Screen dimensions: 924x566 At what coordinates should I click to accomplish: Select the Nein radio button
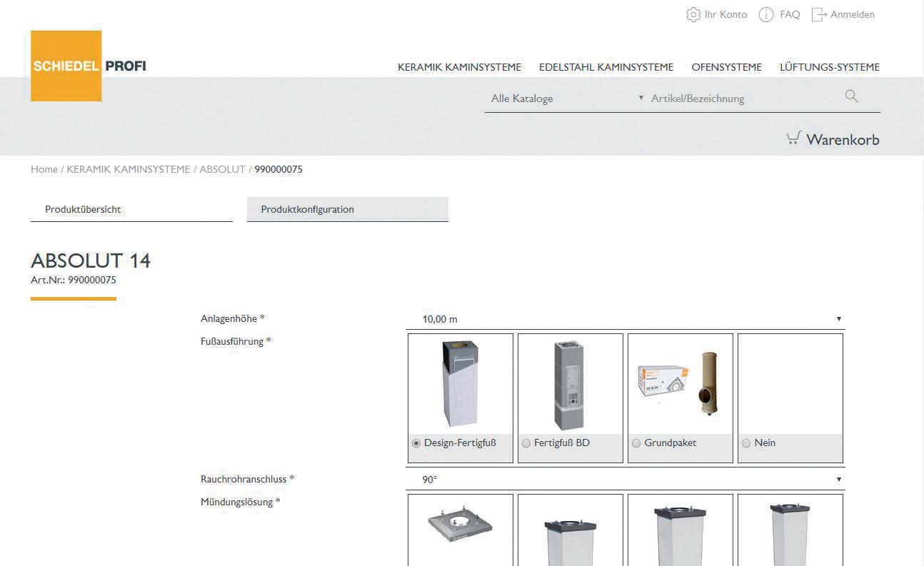pyautogui.click(x=746, y=443)
